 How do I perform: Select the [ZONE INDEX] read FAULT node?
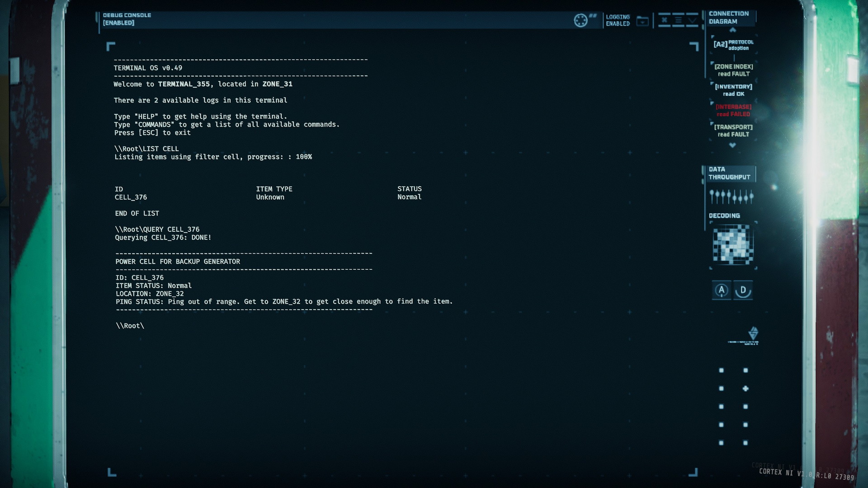point(734,70)
